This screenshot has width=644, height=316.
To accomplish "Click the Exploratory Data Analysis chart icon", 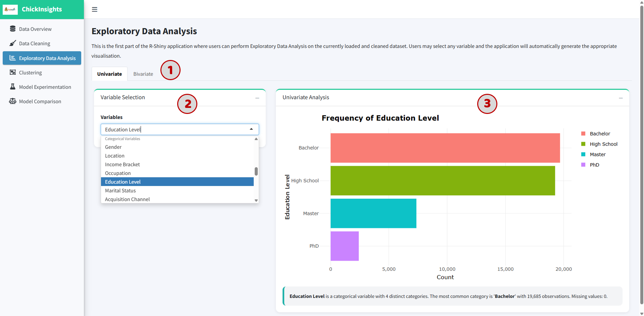I will point(13,58).
